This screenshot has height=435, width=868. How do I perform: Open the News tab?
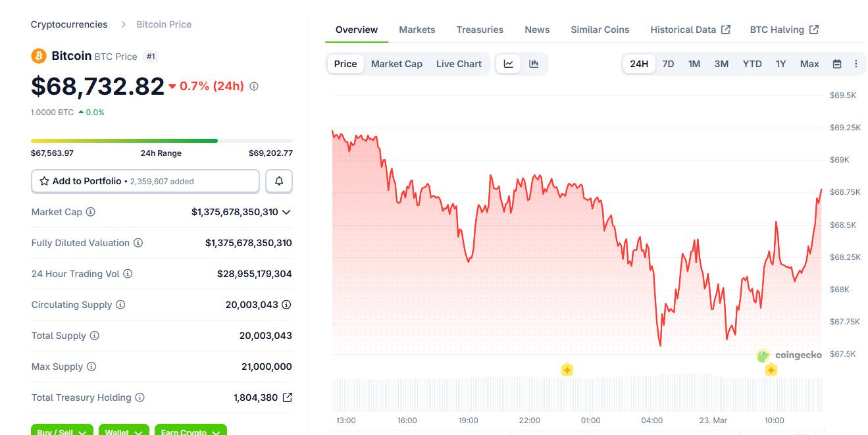tap(536, 29)
